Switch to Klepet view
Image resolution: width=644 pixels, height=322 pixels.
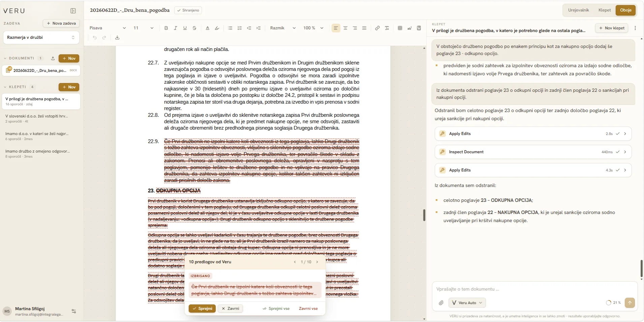[604, 10]
